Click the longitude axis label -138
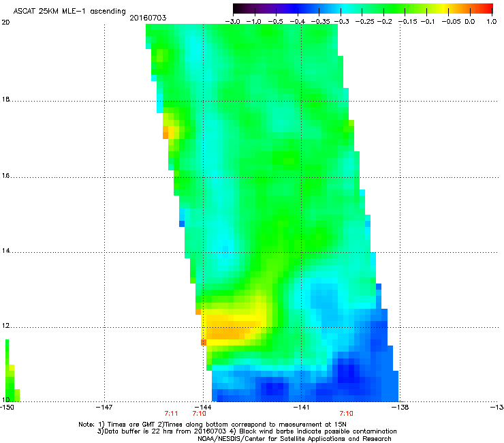This screenshot has height=443, width=504. [x=400, y=408]
